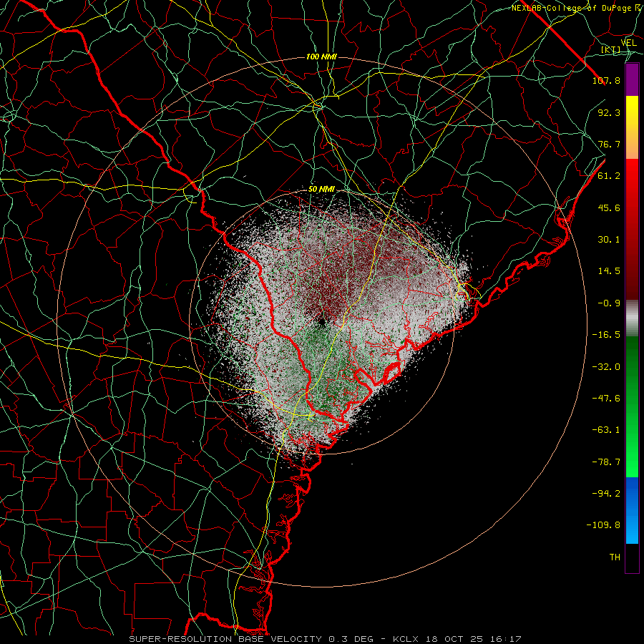
Task: Click the purple segment of the velocity color bar
Action: (632, 79)
